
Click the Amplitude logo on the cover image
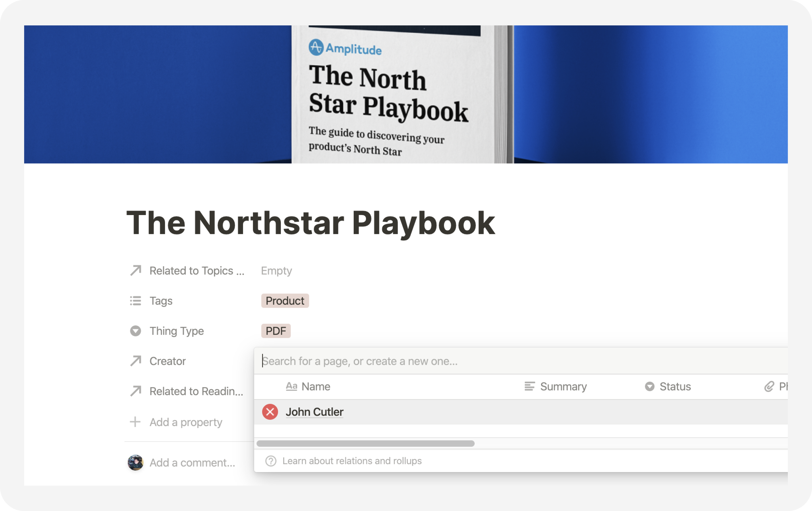pos(345,48)
